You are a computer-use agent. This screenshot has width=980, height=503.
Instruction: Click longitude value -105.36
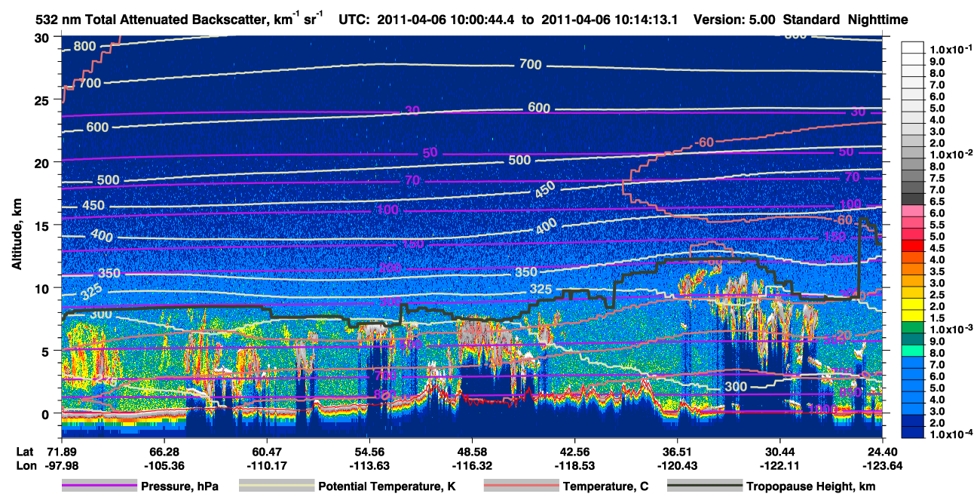[x=164, y=465]
